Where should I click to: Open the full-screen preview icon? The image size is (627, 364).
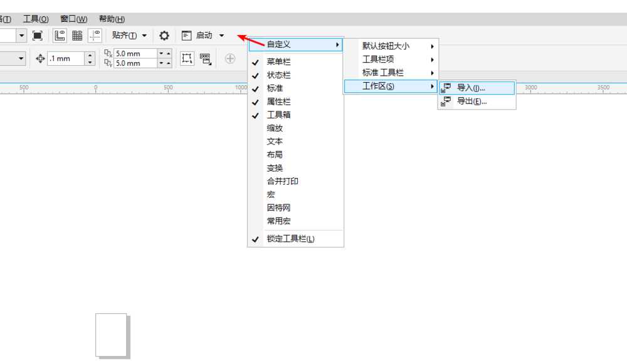[x=36, y=35]
